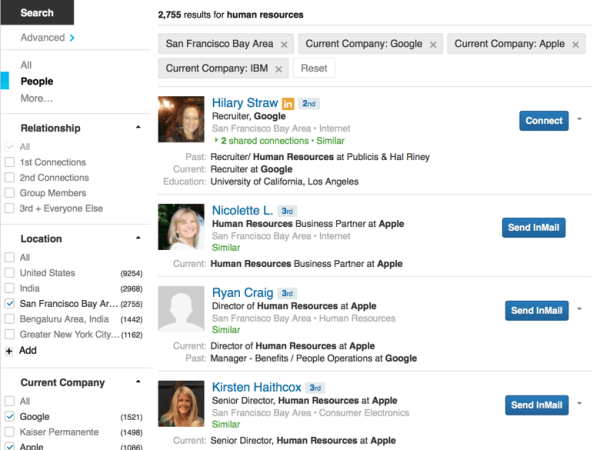Remove the Current Company: IBM filter tag
Image resolution: width=600 pixels, height=450 pixels.
pyautogui.click(x=278, y=69)
